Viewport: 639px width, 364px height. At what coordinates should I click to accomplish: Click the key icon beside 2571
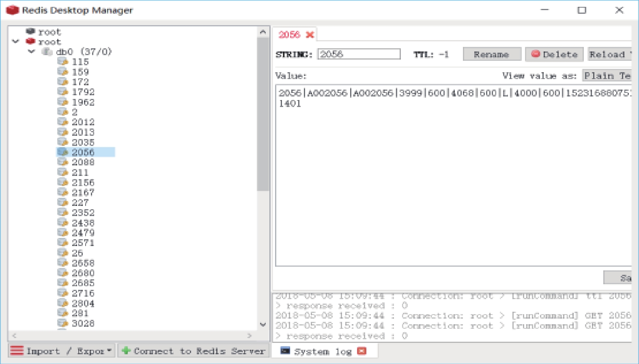tap(62, 243)
